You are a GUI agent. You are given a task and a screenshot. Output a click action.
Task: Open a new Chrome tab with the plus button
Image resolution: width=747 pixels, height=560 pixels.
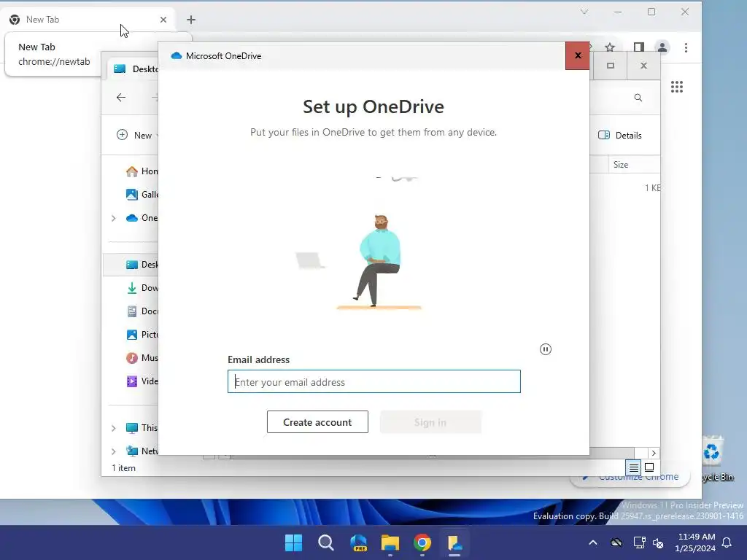(191, 20)
